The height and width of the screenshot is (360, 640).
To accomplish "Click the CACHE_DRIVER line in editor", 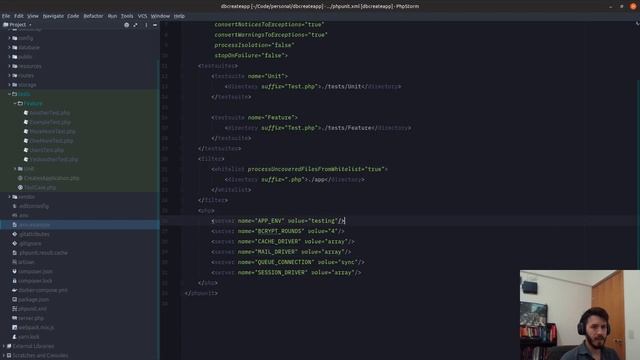I will click(x=283, y=242).
